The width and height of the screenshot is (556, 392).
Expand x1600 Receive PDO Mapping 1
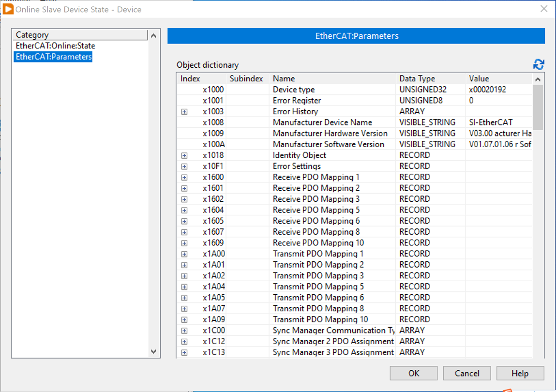(184, 178)
